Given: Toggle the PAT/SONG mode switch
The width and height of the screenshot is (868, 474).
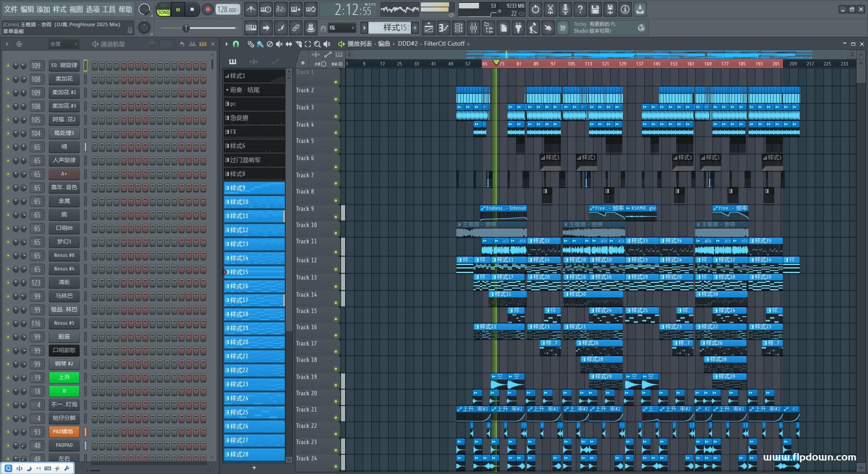Looking at the screenshot, I should (163, 9).
